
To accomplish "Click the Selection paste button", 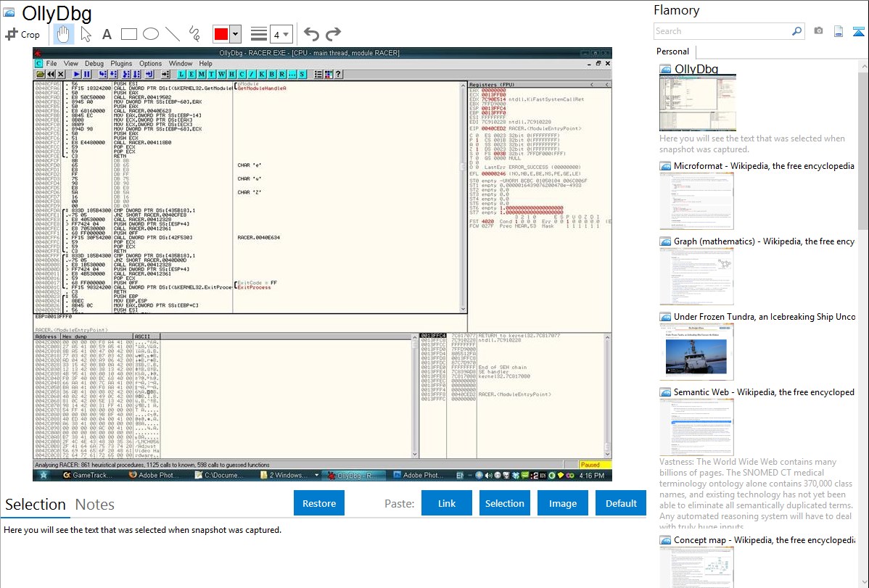I will click(504, 503).
